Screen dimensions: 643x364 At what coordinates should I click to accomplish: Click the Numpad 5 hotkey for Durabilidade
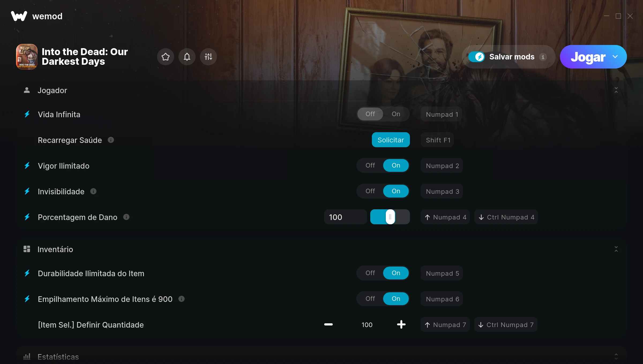click(x=442, y=273)
